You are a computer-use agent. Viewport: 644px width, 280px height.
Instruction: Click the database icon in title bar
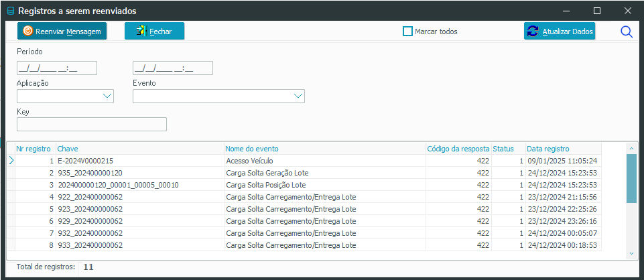[9, 11]
